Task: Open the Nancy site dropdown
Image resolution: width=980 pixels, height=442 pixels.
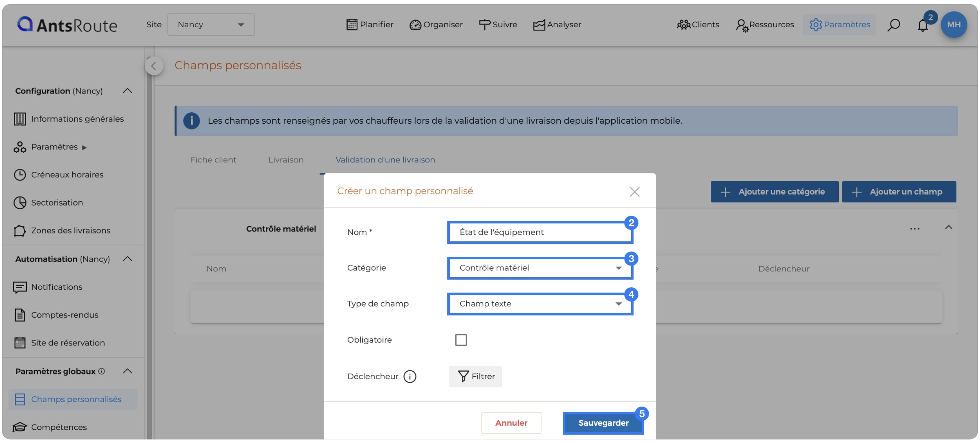Action: pos(211,24)
